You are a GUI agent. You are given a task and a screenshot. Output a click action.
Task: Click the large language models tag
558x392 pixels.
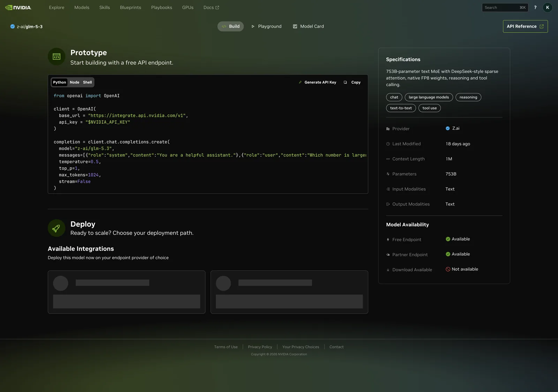click(x=429, y=97)
